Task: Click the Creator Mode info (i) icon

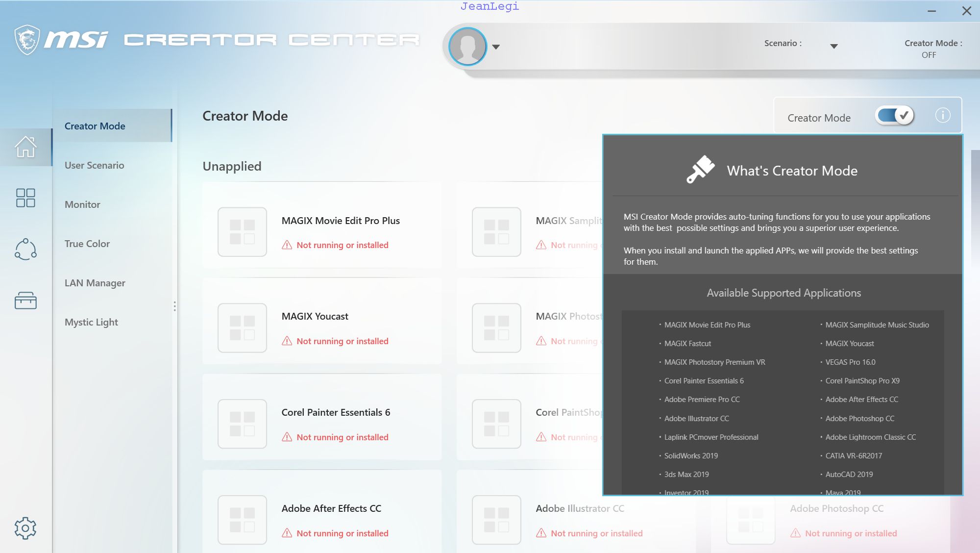Action: [x=944, y=116]
